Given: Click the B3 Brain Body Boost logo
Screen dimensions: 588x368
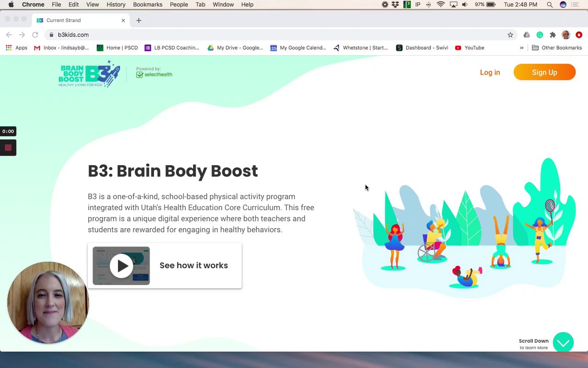Looking at the screenshot, I should [x=89, y=74].
